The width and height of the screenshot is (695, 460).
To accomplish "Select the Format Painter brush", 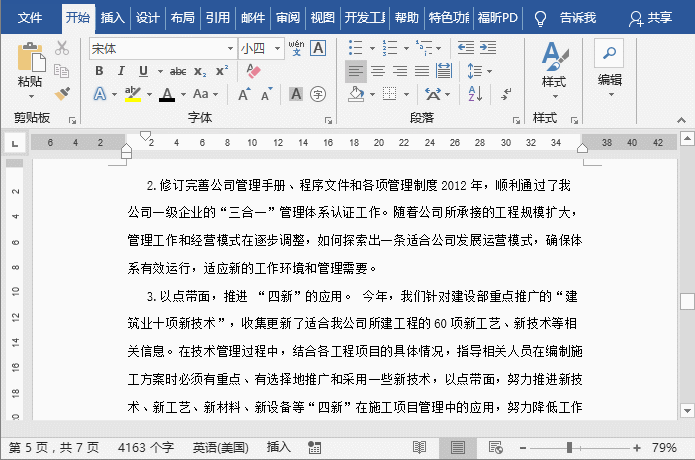I will 62,94.
